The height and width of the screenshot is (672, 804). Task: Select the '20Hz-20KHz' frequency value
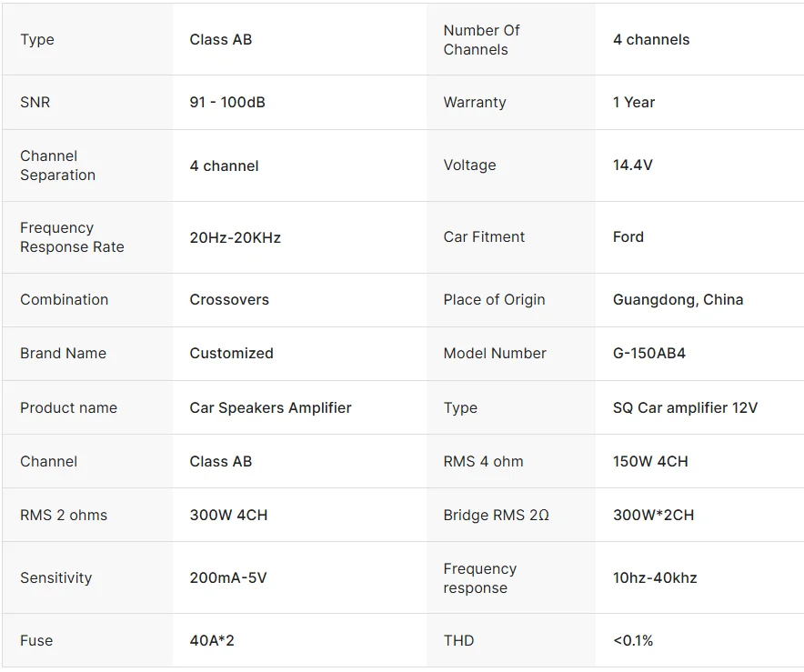click(x=235, y=237)
